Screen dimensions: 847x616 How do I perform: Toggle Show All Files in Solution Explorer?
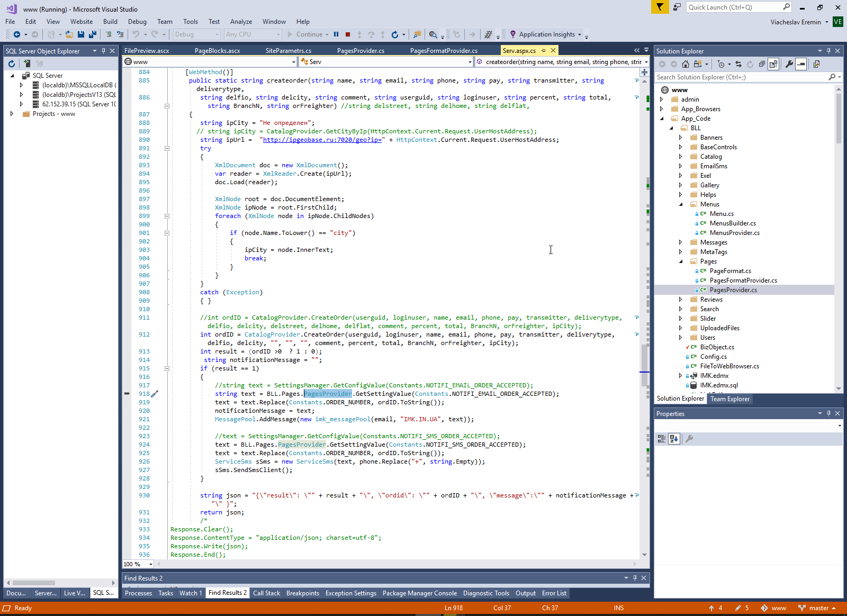tap(773, 64)
